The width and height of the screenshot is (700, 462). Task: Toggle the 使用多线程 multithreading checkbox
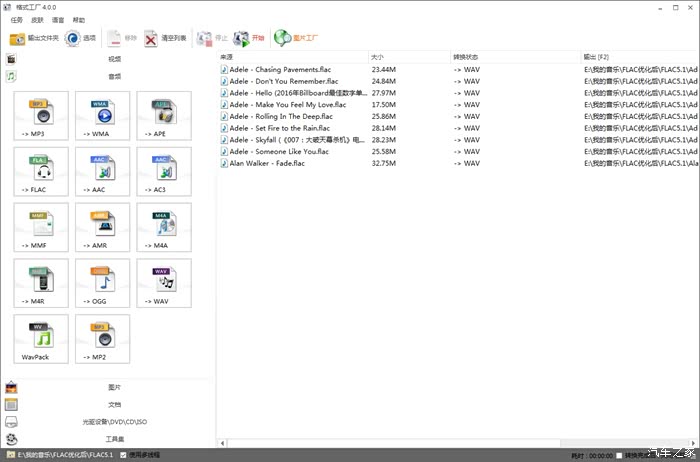(124, 455)
